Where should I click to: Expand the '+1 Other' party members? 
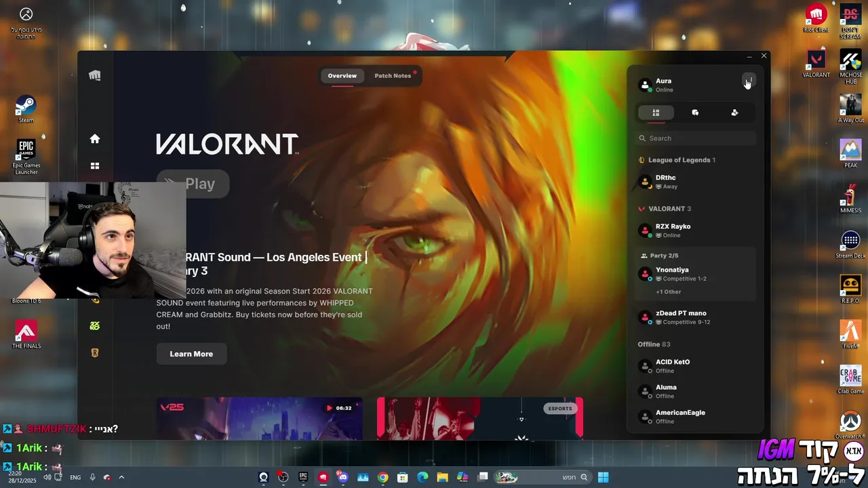669,291
